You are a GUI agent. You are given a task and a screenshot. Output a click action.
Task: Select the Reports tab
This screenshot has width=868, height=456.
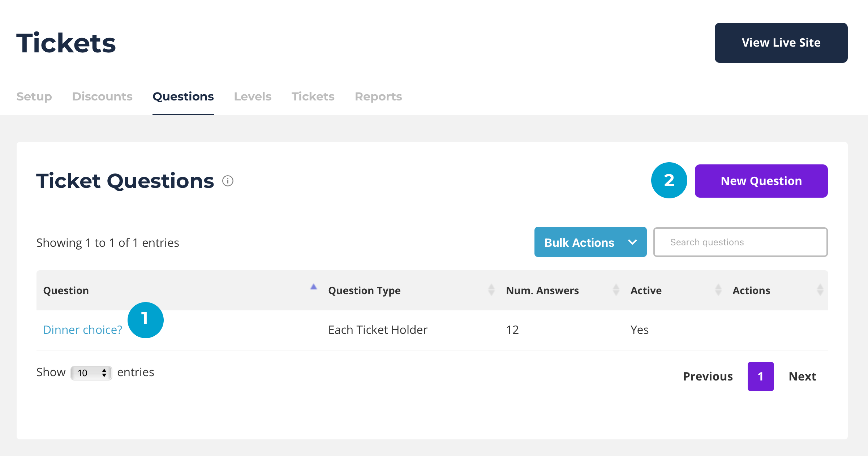tap(378, 96)
